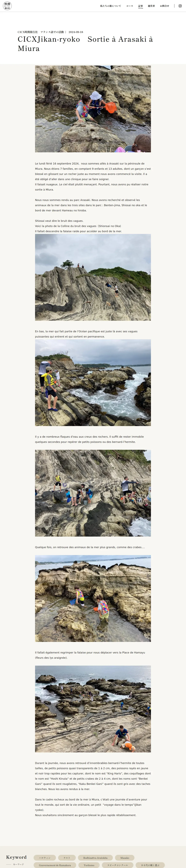Click the スピーチコンクール keyword tag

(x=117, y=865)
